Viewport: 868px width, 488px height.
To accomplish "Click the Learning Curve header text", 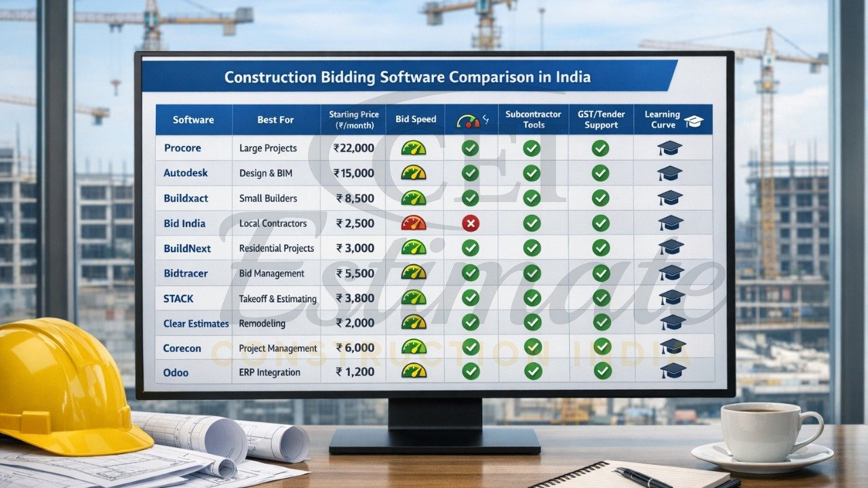I will [x=662, y=119].
